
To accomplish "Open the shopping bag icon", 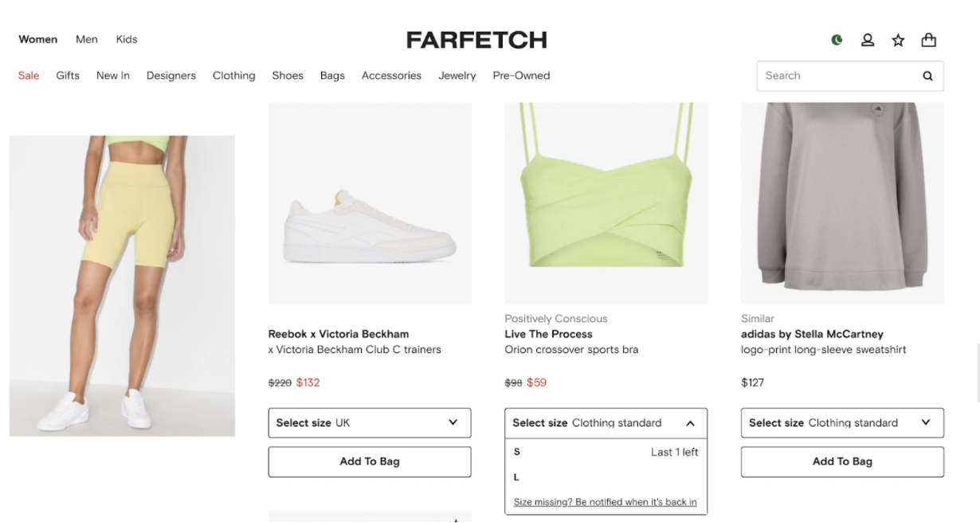I will pos(928,40).
